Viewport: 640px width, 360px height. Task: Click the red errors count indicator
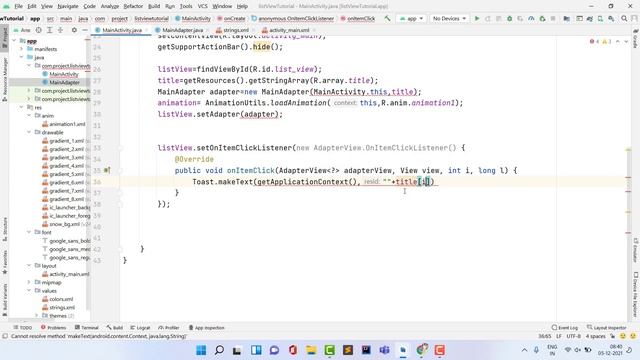pyautogui.click(x=594, y=41)
